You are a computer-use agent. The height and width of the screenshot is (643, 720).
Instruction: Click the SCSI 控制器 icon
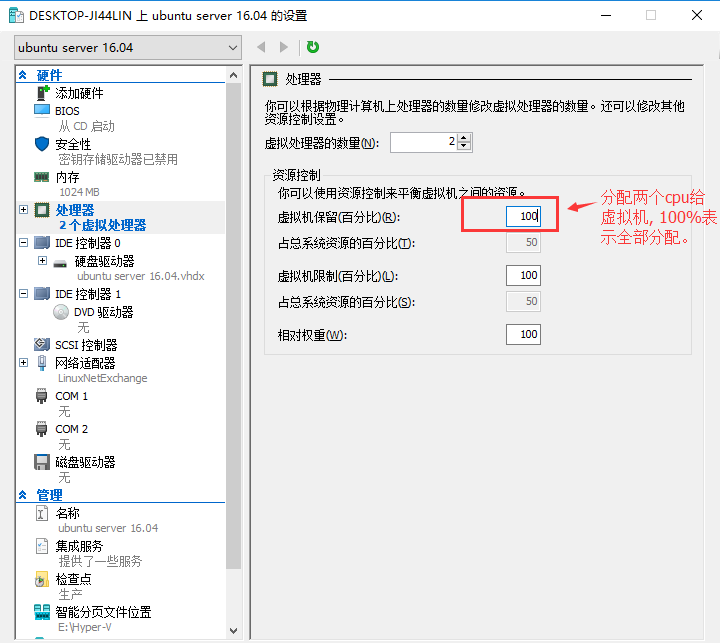(42, 344)
